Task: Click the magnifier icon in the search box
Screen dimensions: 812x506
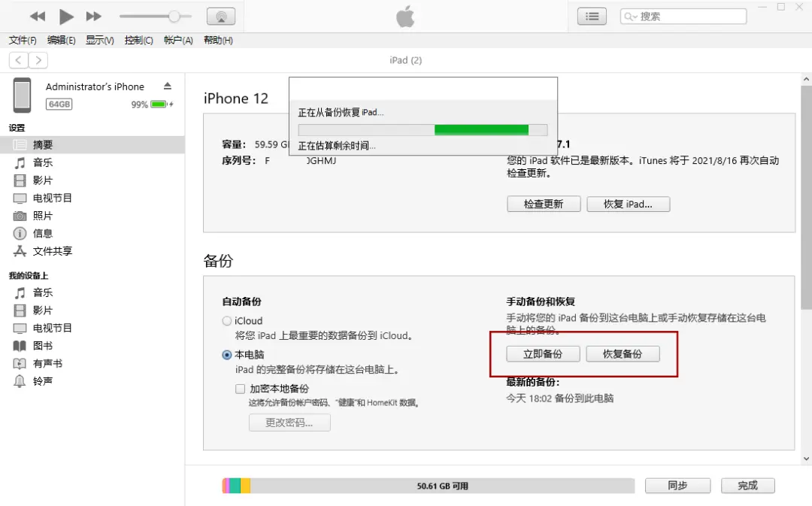Action: tap(629, 17)
